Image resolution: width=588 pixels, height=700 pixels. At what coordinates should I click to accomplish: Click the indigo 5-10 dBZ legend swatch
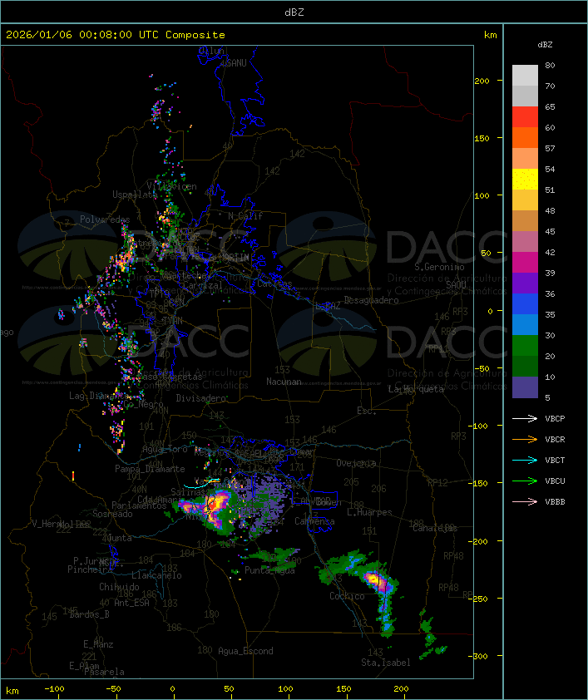[525, 387]
